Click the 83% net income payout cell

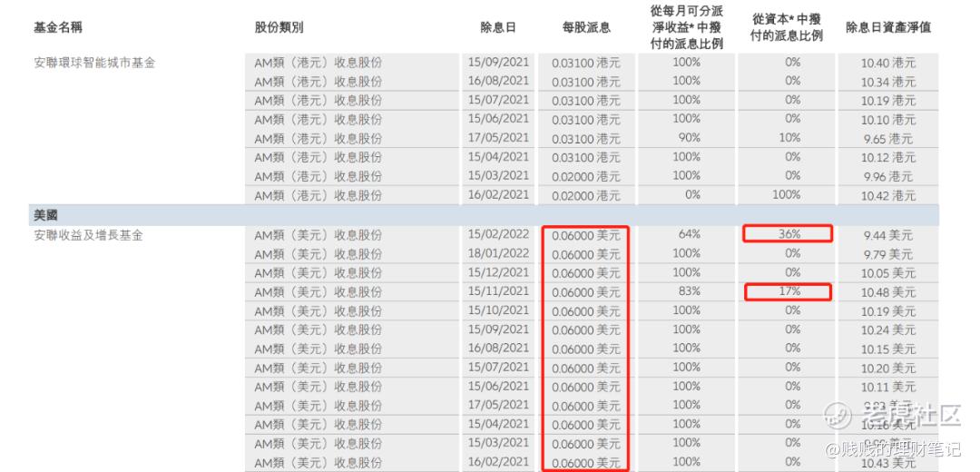click(689, 290)
